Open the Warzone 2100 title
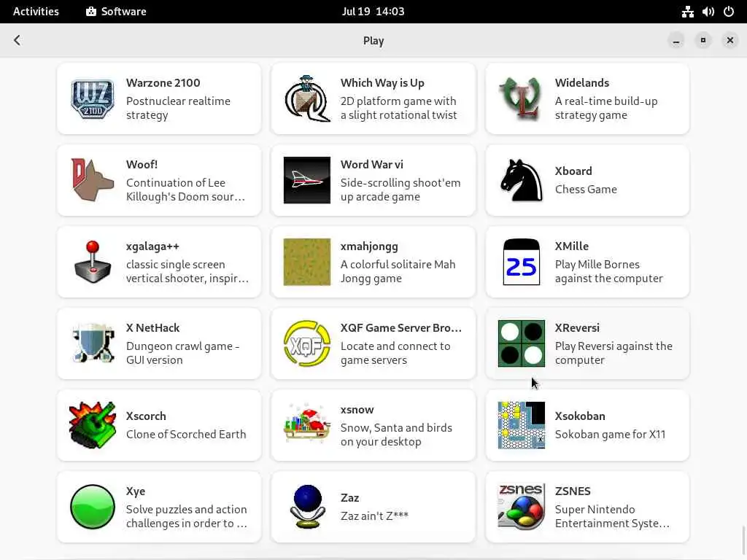 (163, 83)
